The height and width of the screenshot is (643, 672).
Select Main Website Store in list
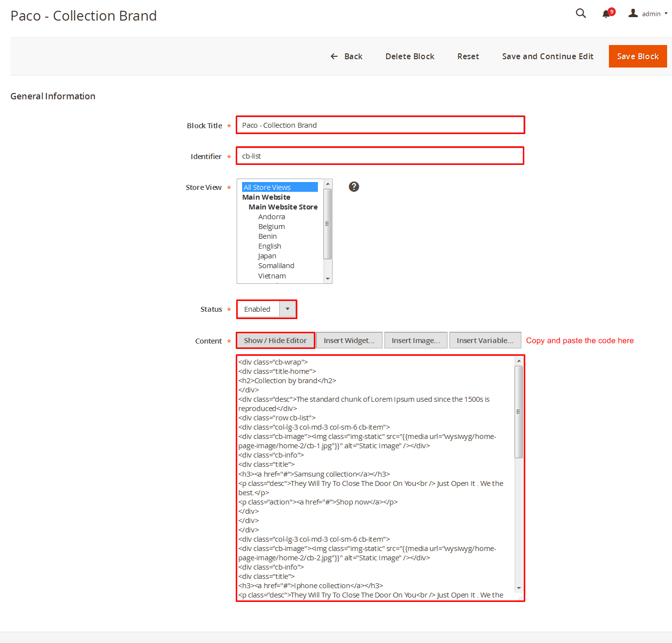pyautogui.click(x=283, y=207)
